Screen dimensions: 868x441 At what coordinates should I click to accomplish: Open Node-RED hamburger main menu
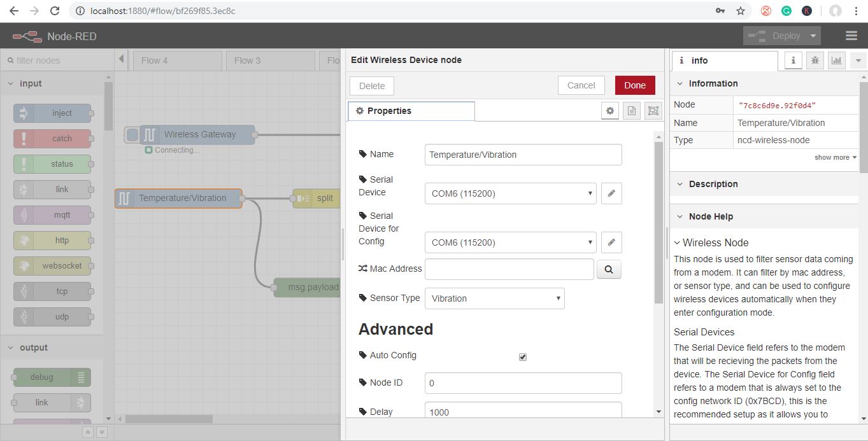851,36
